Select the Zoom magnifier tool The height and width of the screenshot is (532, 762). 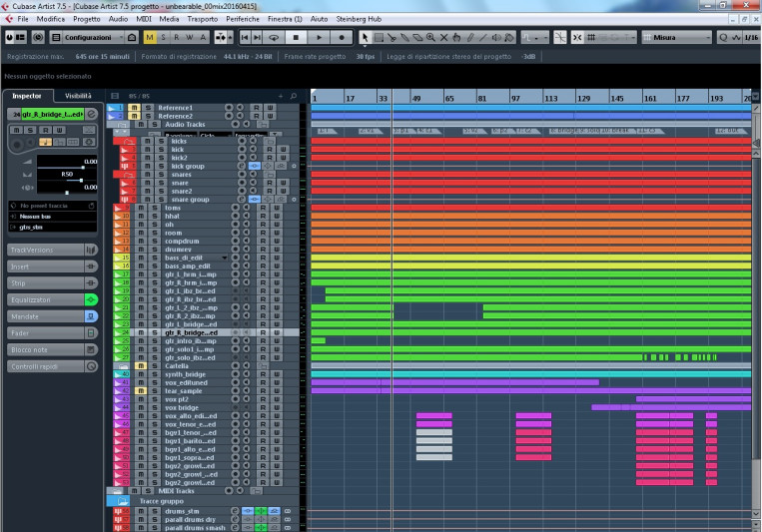pos(430,37)
